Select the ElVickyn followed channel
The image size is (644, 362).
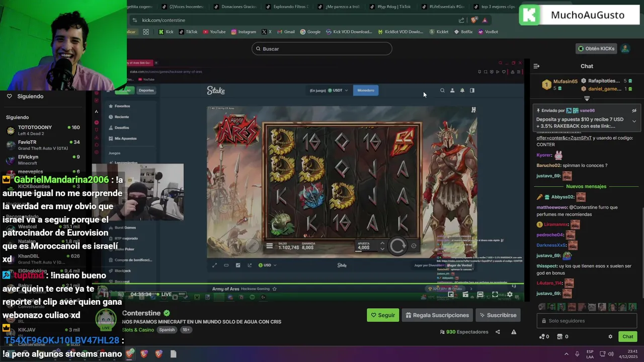pos(43,159)
